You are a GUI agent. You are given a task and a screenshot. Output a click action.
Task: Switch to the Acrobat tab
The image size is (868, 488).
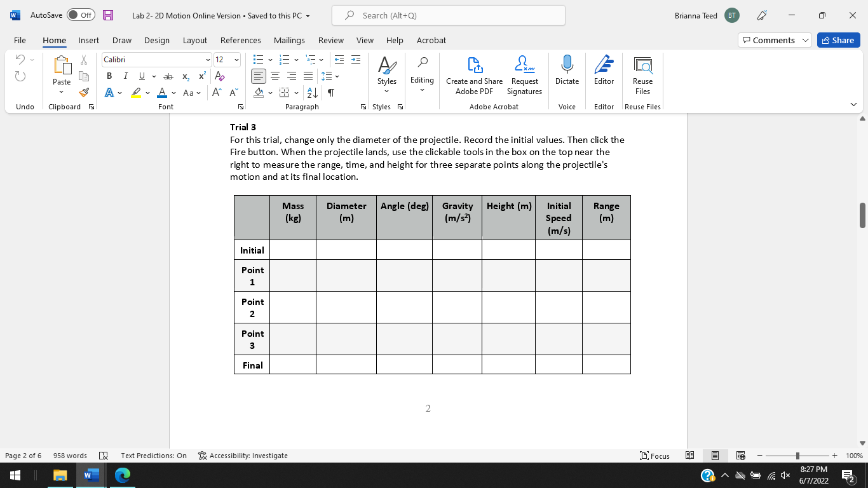click(431, 40)
